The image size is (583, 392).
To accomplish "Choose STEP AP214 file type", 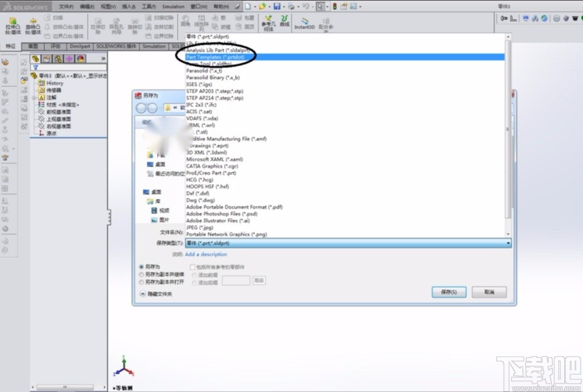I will coord(214,98).
